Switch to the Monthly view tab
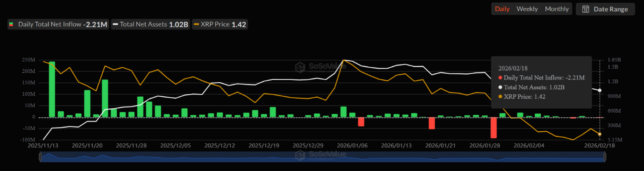 click(x=557, y=9)
